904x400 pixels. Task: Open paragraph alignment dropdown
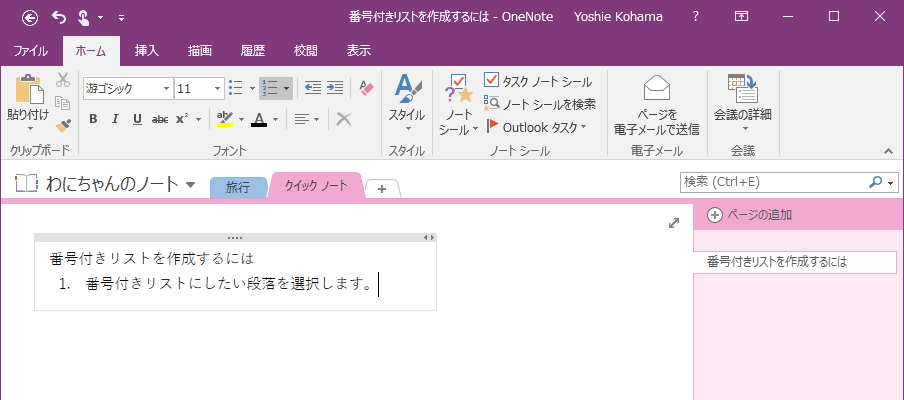coord(307,119)
